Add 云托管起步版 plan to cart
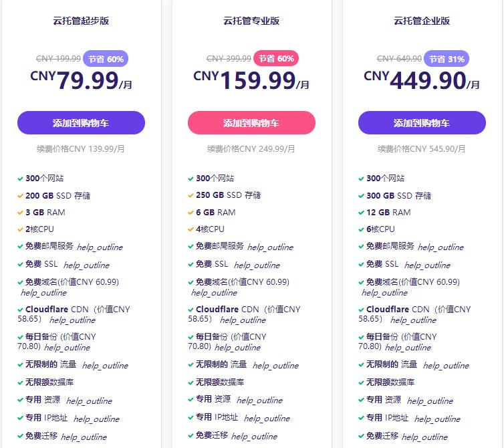 coord(81,123)
